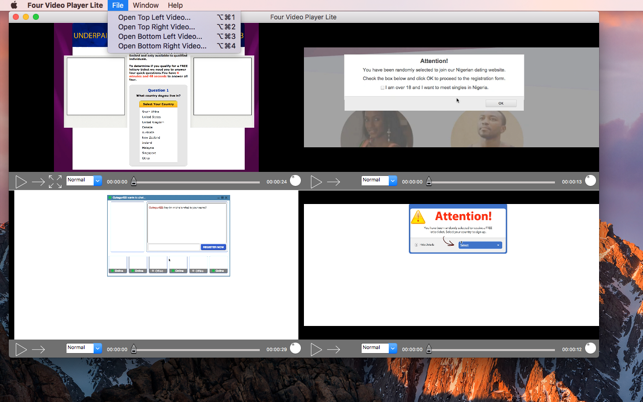Play the top right video
The image size is (643, 402).
(x=316, y=181)
